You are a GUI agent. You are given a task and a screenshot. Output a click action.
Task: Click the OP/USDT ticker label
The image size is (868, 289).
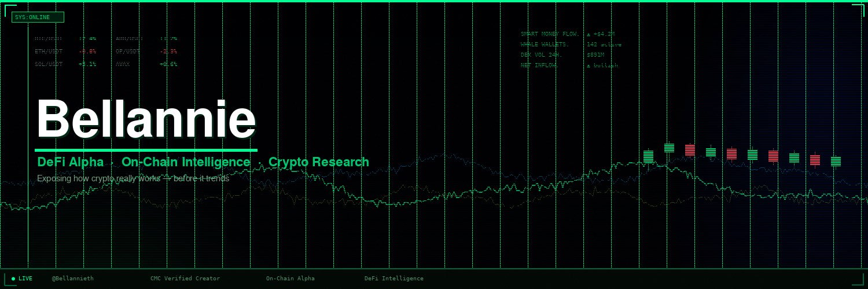click(128, 52)
